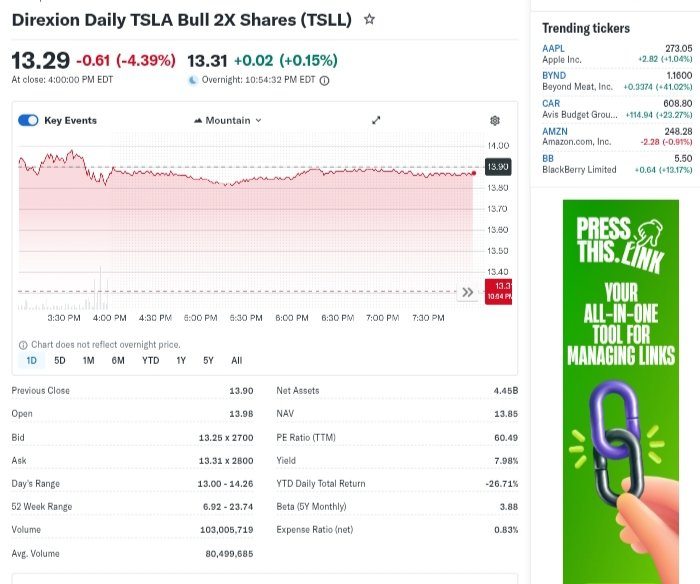Viewport: 700px width, 584px height.
Task: Open AAPL trending ticker
Action: coord(553,48)
